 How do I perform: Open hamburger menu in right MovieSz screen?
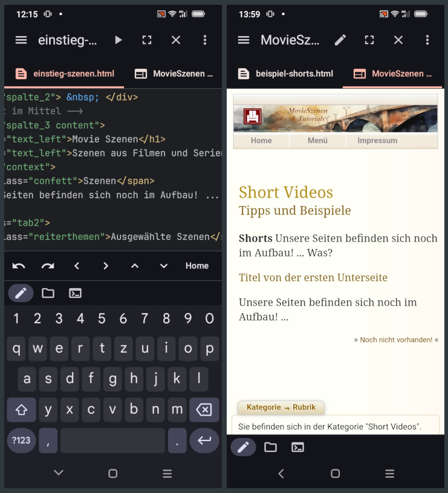pos(244,40)
